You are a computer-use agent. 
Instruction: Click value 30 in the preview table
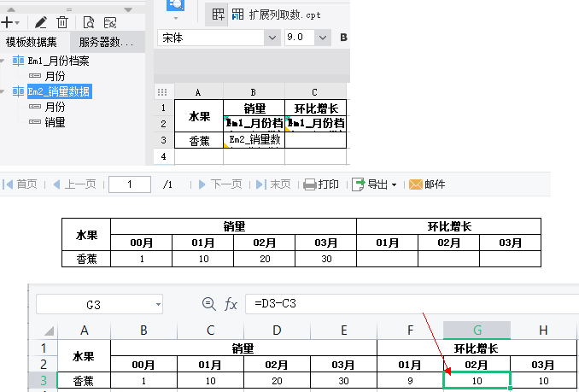(326, 259)
